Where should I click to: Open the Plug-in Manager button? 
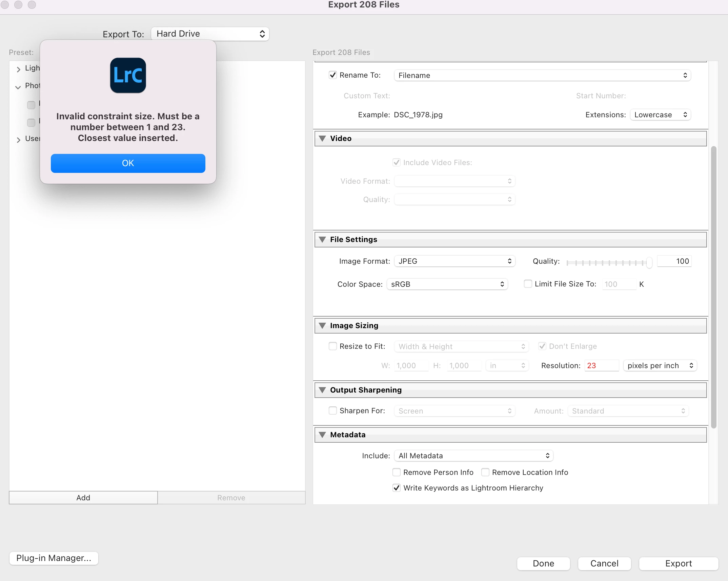pyautogui.click(x=54, y=558)
